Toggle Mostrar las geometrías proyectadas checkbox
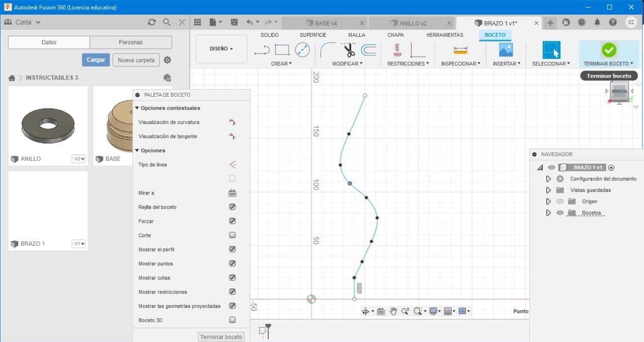Image resolution: width=644 pixels, height=342 pixels. (x=232, y=305)
